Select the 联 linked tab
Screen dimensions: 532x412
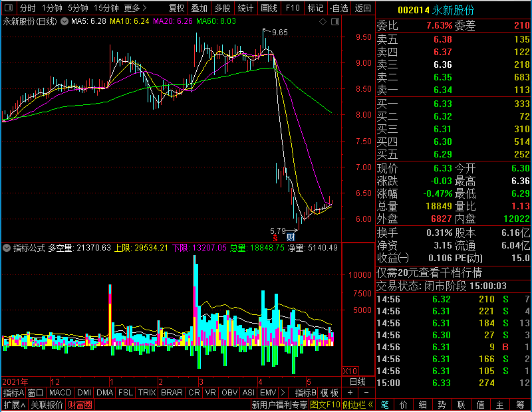point(461,405)
